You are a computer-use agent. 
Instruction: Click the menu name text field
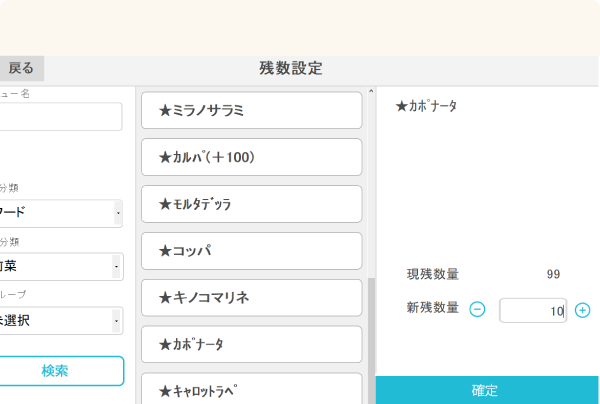point(60,117)
